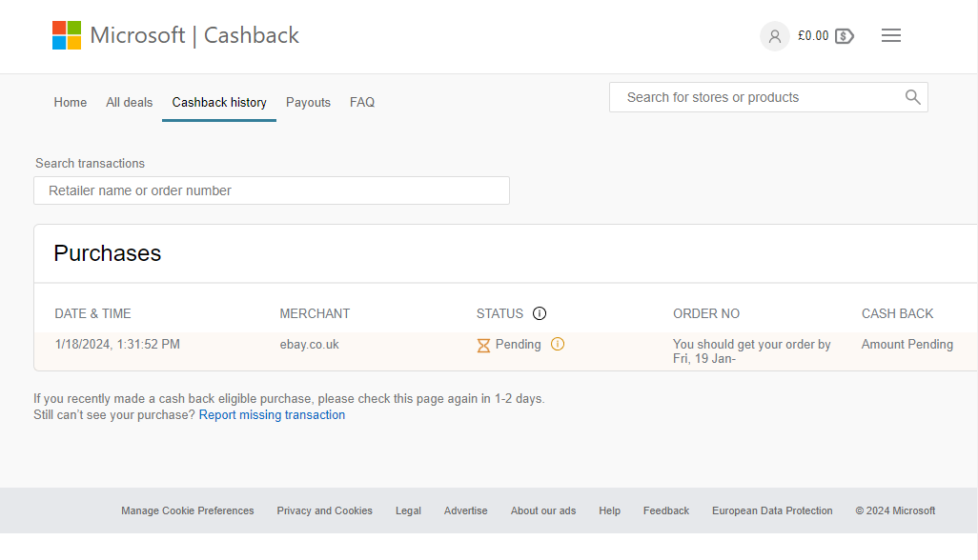This screenshot has height=560, width=978.
Task: Go to the Home tab
Action: click(71, 102)
